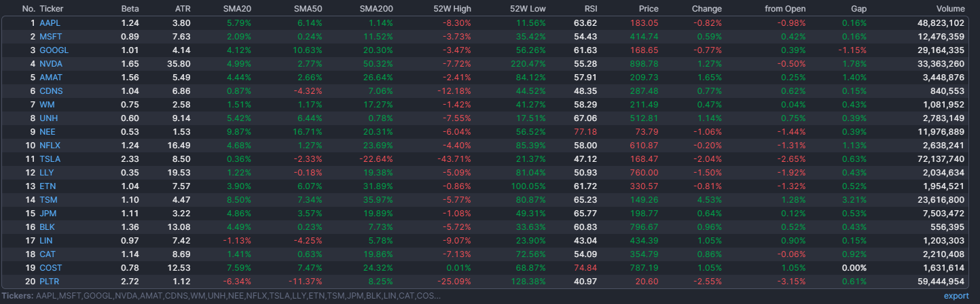Image resolution: width=980 pixels, height=304 pixels.
Task: Click PLTR from Open value -3.15%
Action: pyautogui.click(x=793, y=282)
